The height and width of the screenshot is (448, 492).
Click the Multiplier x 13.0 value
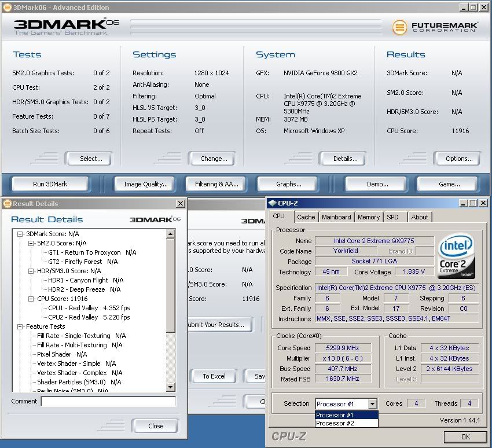pos(343,358)
